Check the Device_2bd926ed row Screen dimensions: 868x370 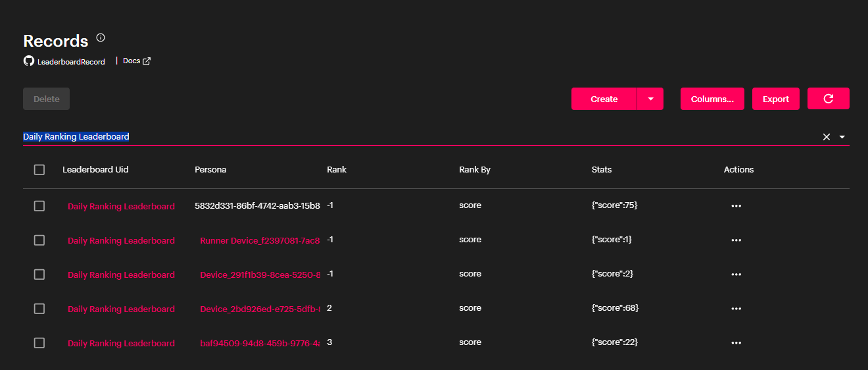click(39, 309)
